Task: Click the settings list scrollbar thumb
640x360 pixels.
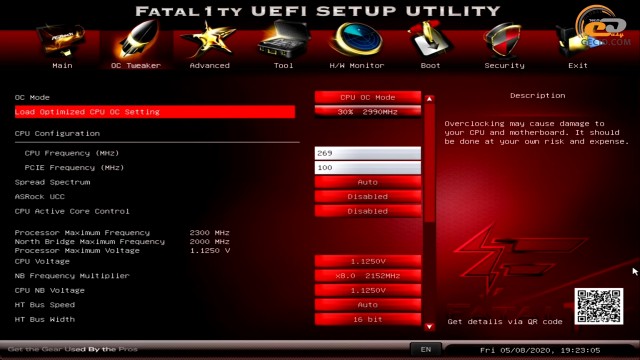Action: click(x=429, y=163)
